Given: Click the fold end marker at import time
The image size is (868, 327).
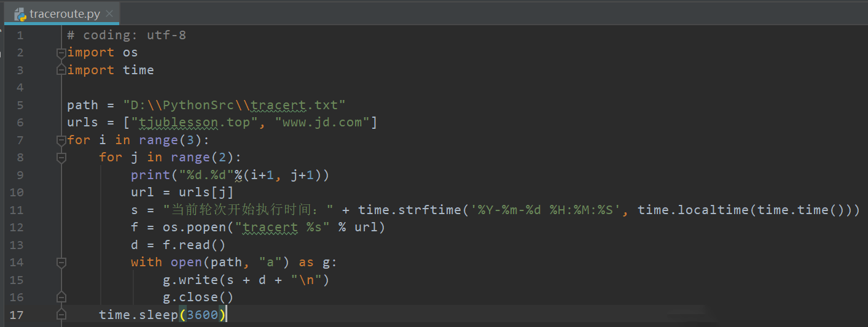Looking at the screenshot, I should pos(61,71).
